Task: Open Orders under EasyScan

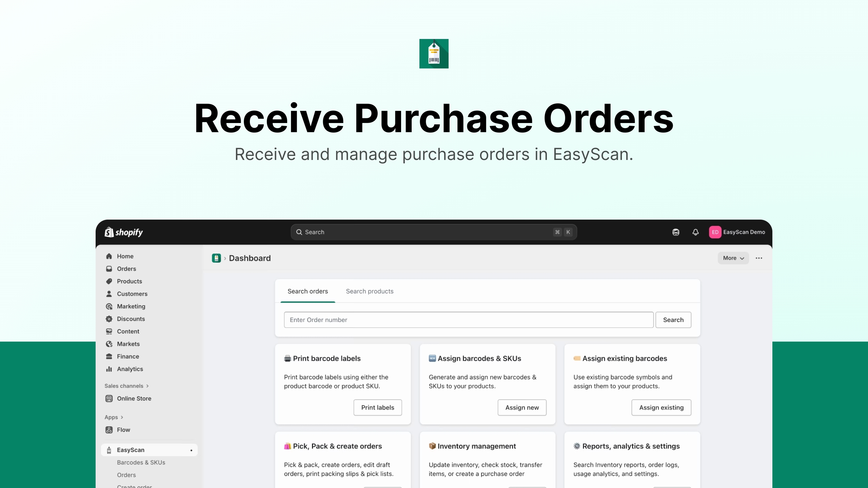Action: [126, 475]
